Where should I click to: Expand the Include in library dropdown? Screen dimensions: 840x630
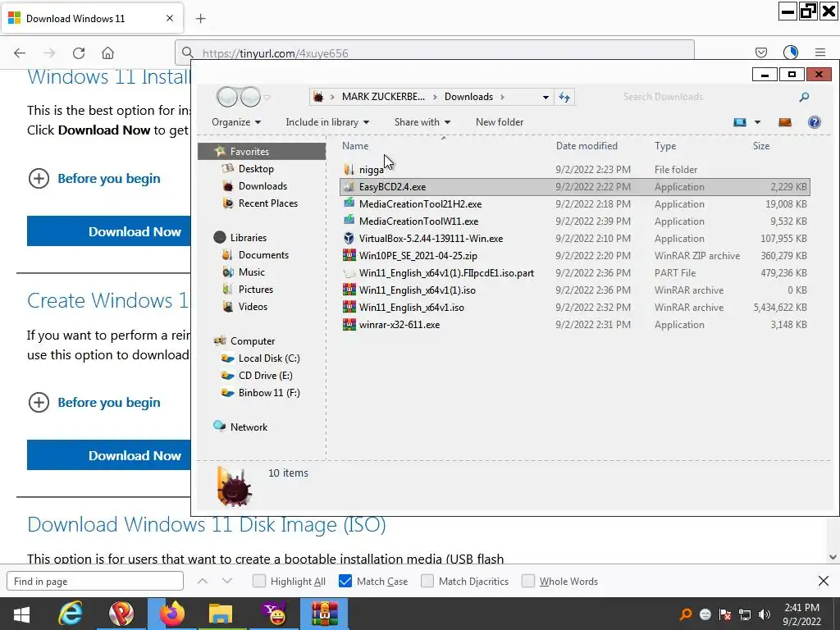coord(327,122)
